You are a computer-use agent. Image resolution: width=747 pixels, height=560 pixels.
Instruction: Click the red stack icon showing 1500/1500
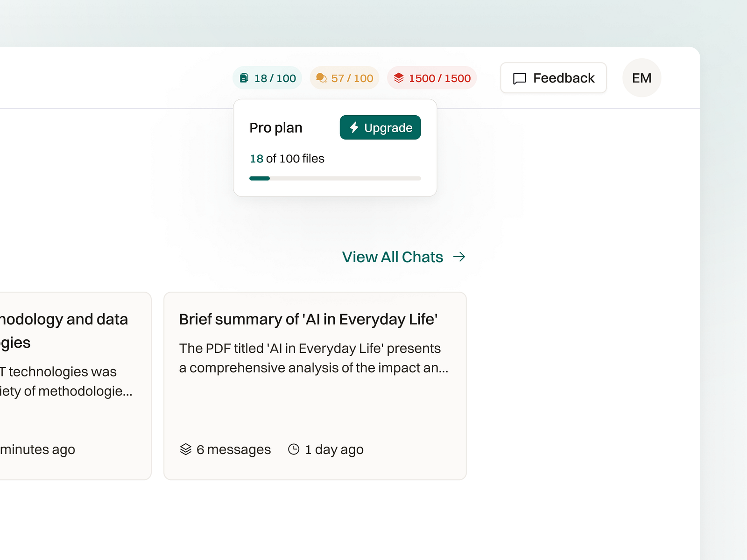[399, 78]
